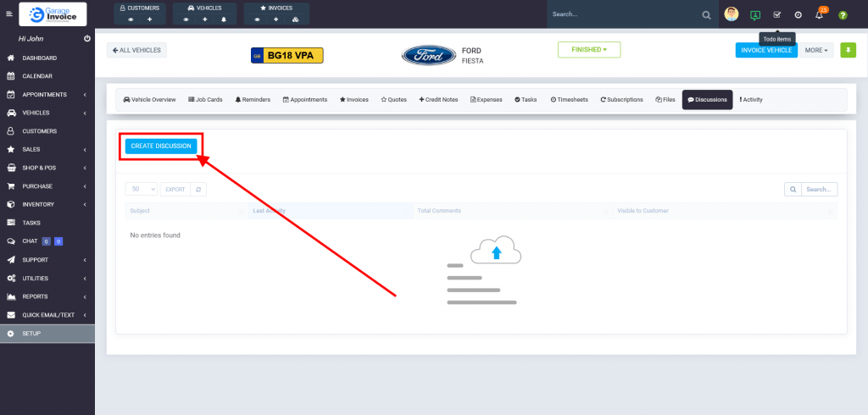Switch to the Expenses tab
Viewport: 868px width, 415px height.
point(487,100)
